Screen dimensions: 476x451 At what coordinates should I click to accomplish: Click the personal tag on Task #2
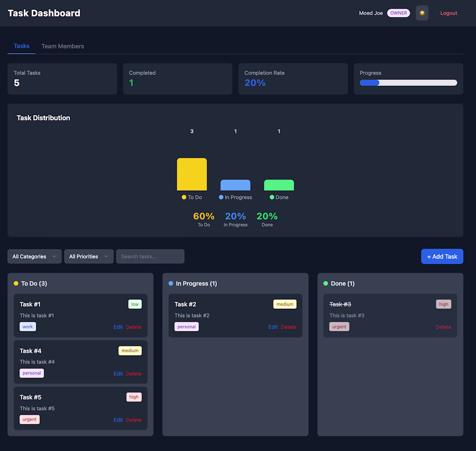tap(187, 326)
